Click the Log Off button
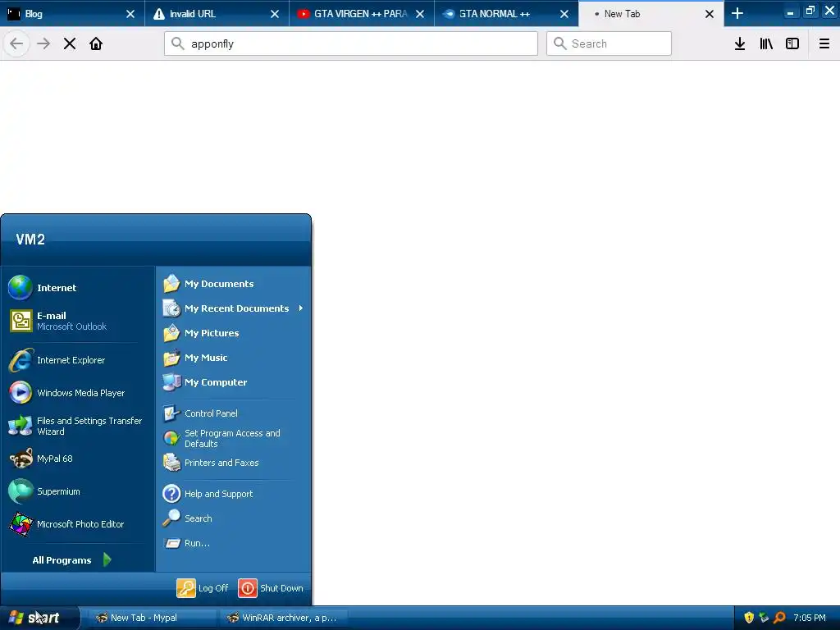 (203, 588)
